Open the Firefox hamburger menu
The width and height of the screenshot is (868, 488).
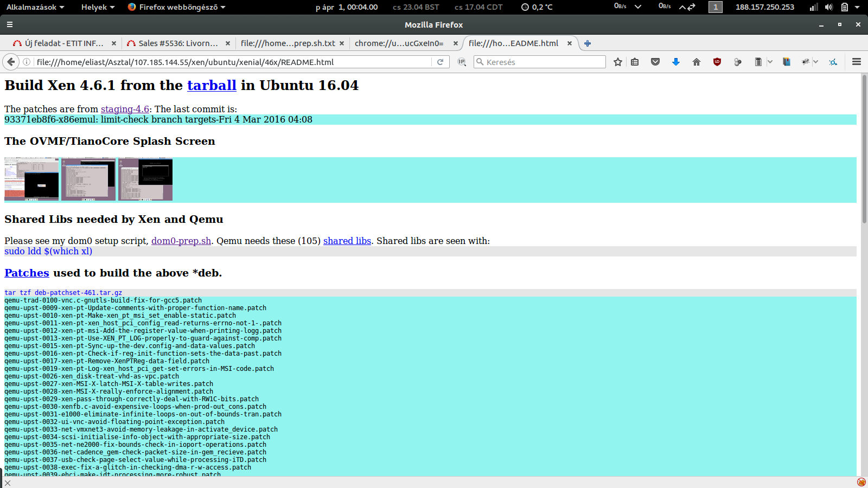pos(857,62)
